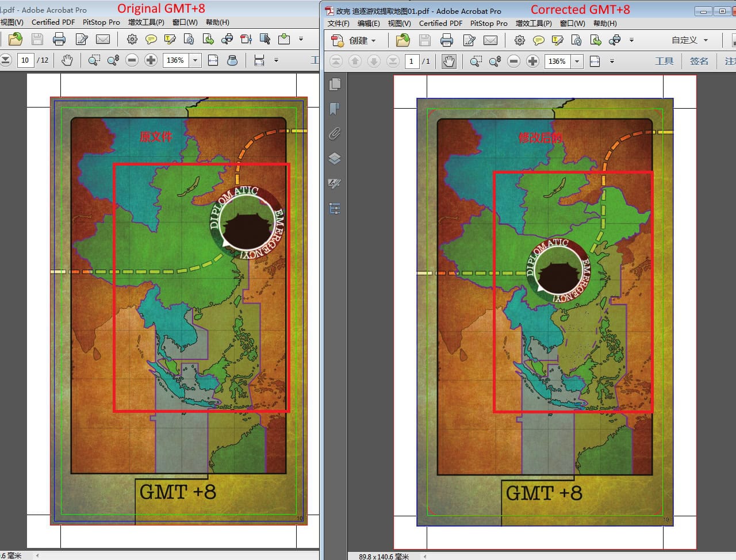Zoom in with plus button in left window

(151, 60)
